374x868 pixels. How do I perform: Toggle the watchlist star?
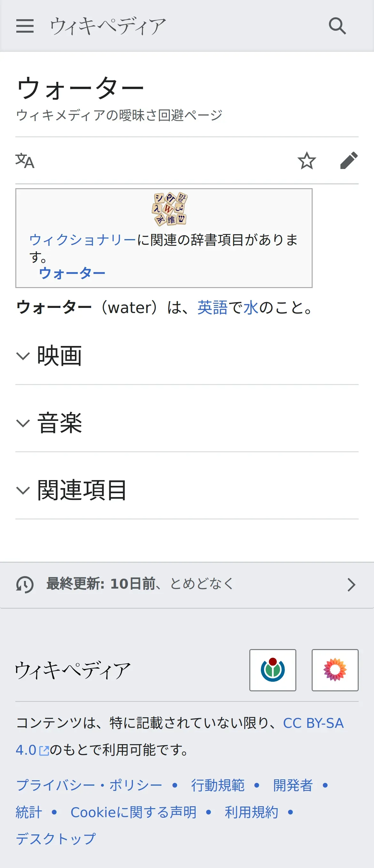tap(306, 160)
